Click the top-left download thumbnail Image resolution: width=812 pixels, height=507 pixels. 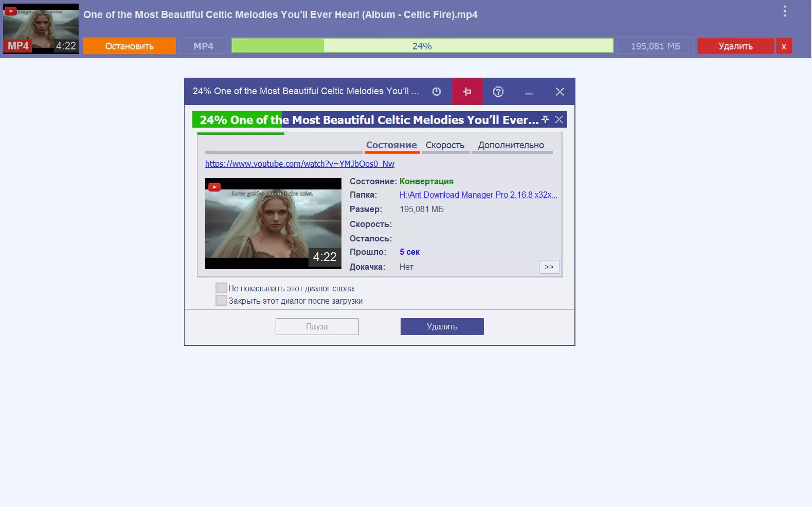point(41,28)
